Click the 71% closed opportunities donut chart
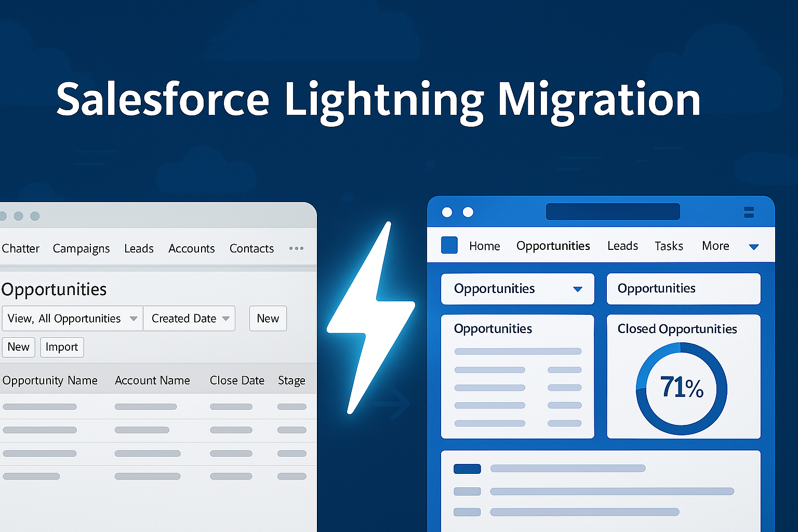798x532 pixels. click(682, 389)
